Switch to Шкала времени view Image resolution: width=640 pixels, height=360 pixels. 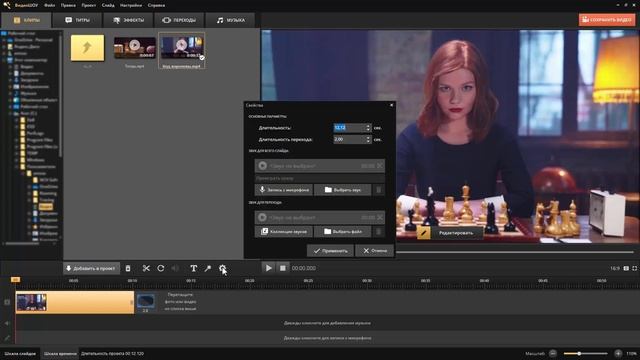click(x=60, y=353)
